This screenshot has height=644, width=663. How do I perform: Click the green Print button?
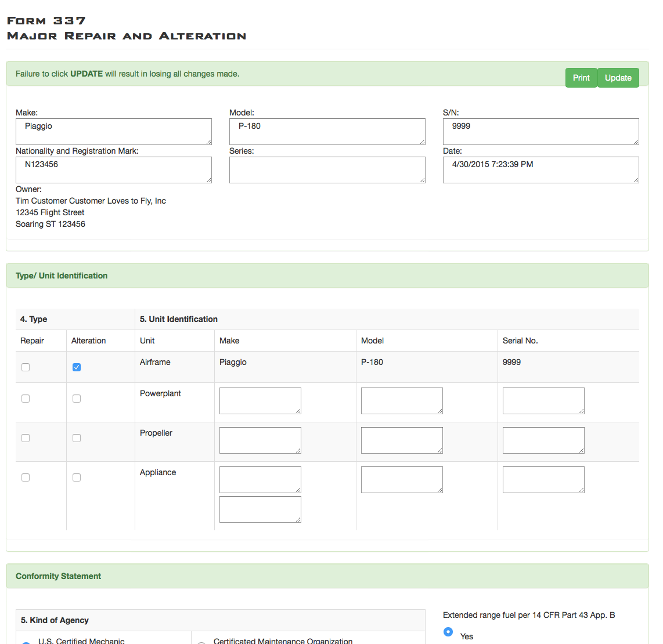(581, 78)
